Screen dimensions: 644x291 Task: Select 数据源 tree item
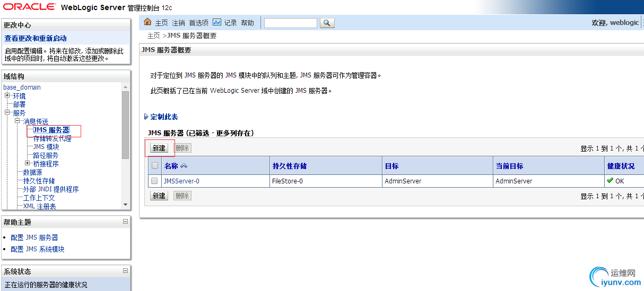click(32, 172)
